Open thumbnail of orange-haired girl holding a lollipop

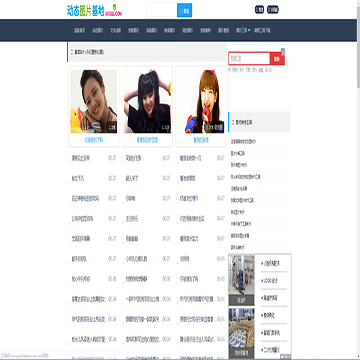[201, 101]
